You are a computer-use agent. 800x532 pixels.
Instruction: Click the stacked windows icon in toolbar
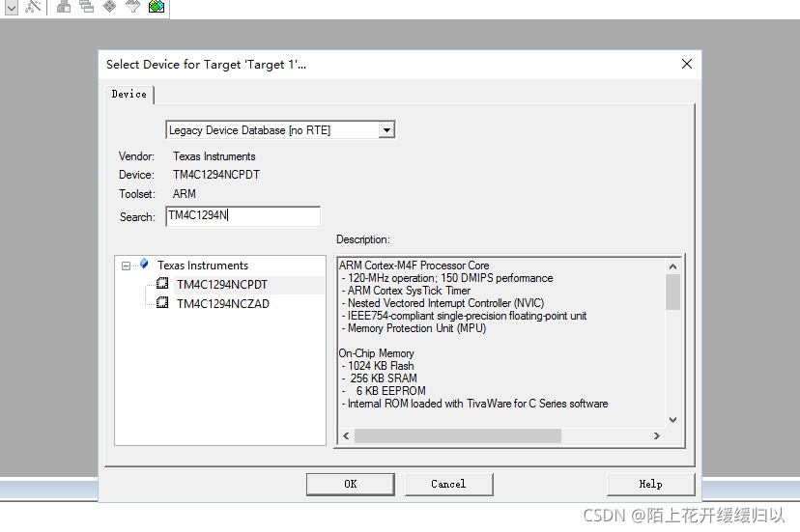[x=87, y=6]
